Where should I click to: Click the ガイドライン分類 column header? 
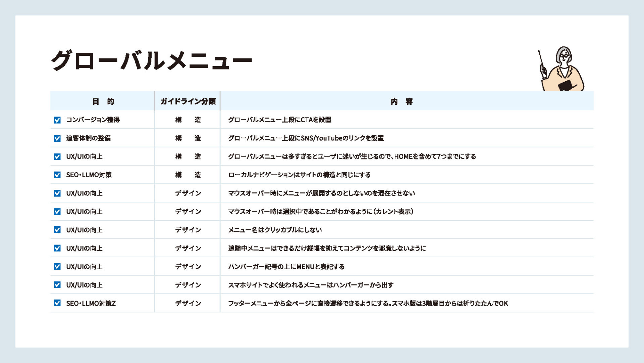click(x=187, y=101)
